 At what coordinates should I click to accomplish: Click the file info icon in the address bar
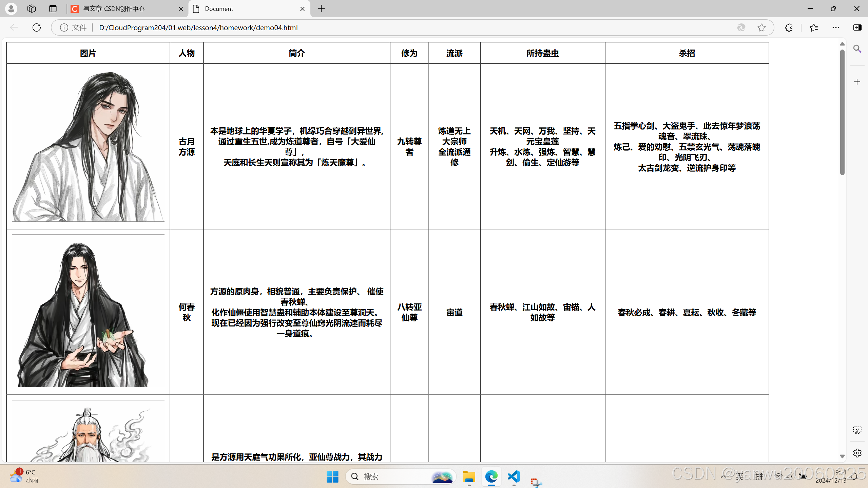64,27
